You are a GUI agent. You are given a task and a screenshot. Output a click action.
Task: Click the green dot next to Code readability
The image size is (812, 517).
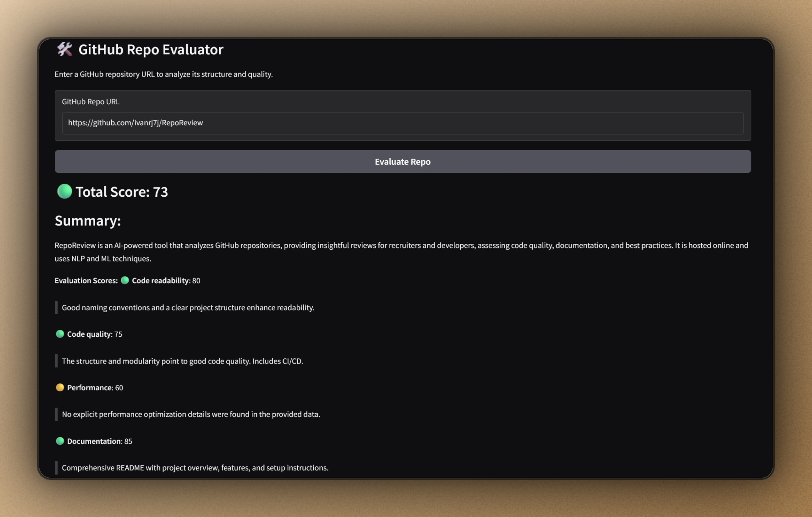point(125,280)
